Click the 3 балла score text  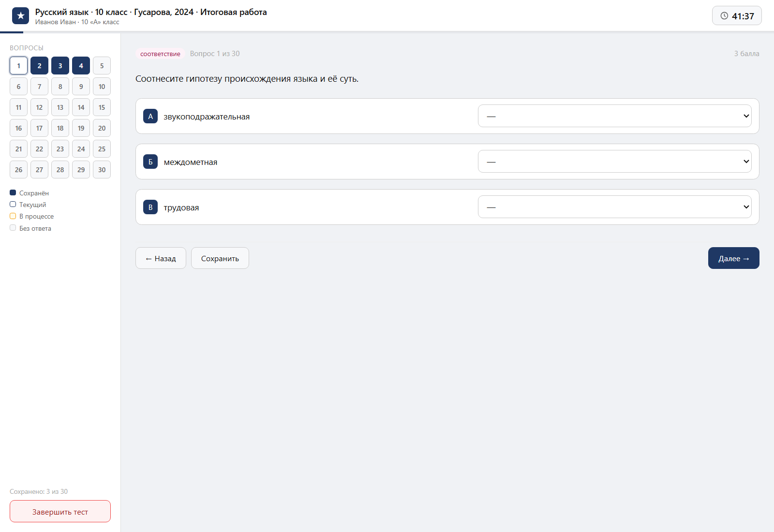(x=746, y=54)
